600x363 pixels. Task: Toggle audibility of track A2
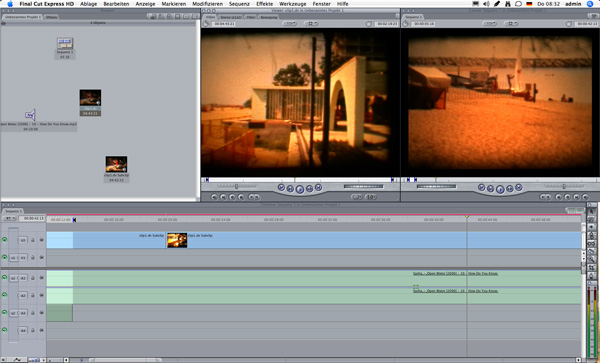click(x=5, y=295)
